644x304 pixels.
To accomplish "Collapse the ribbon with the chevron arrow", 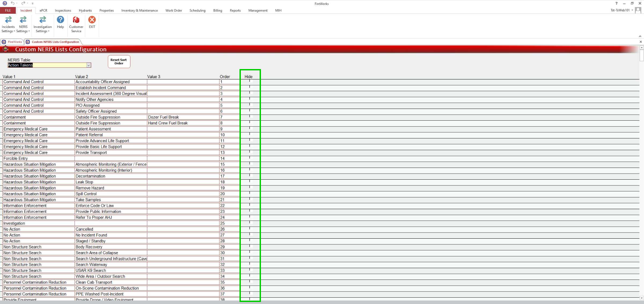I will coord(640,36).
